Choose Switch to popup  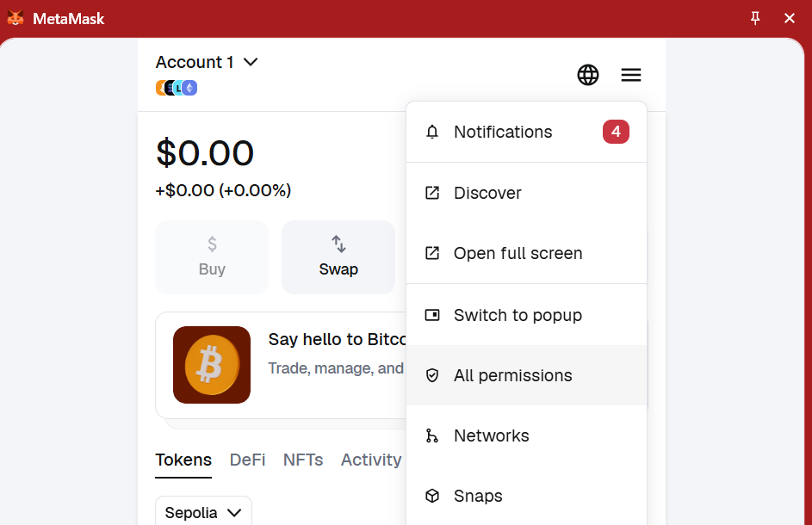coord(526,315)
